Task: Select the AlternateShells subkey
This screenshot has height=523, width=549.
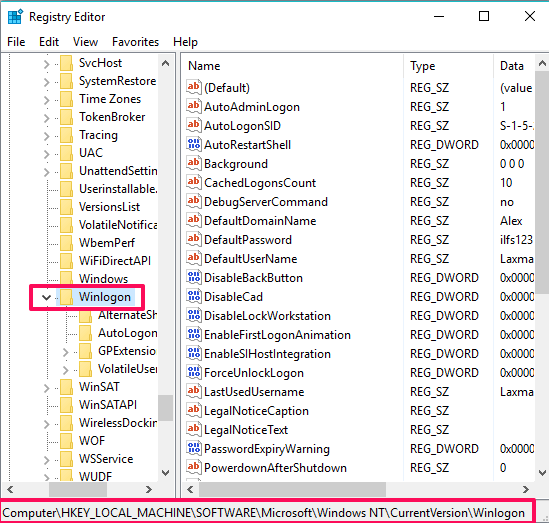Action: (x=127, y=315)
